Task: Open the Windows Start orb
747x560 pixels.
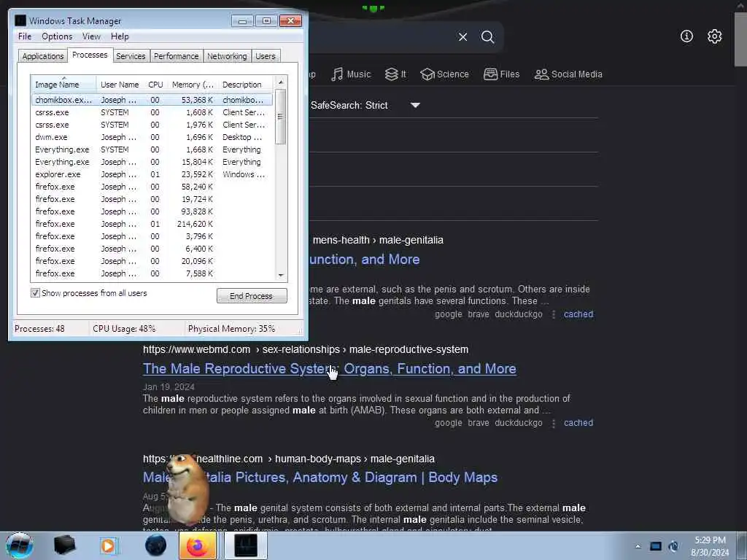Action: coord(20,545)
